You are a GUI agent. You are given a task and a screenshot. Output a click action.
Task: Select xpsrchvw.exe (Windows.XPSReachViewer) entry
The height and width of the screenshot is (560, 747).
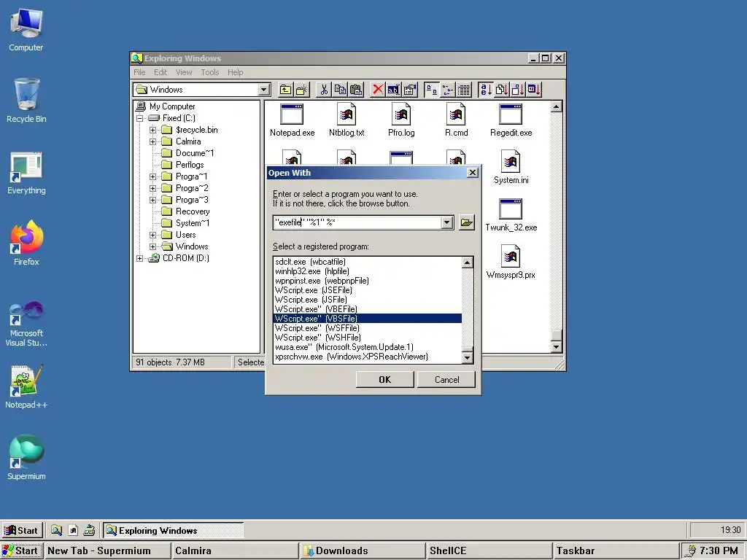pyautogui.click(x=368, y=357)
